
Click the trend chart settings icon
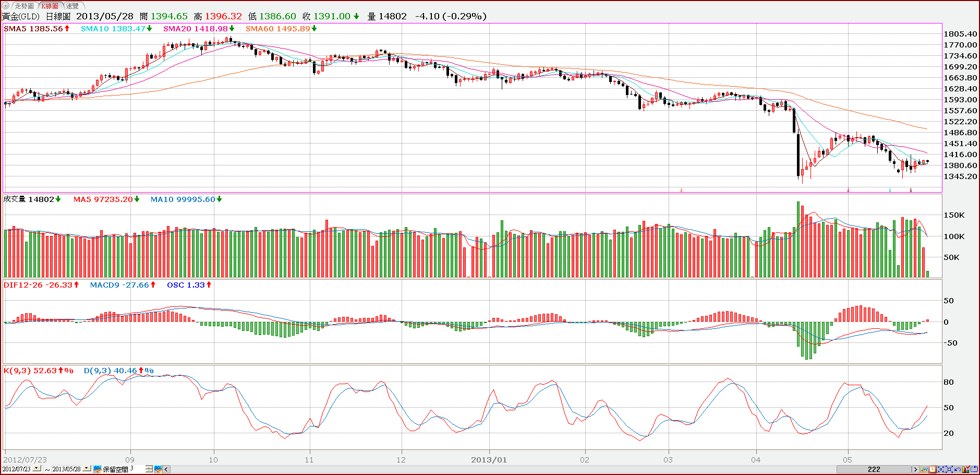(924, 469)
